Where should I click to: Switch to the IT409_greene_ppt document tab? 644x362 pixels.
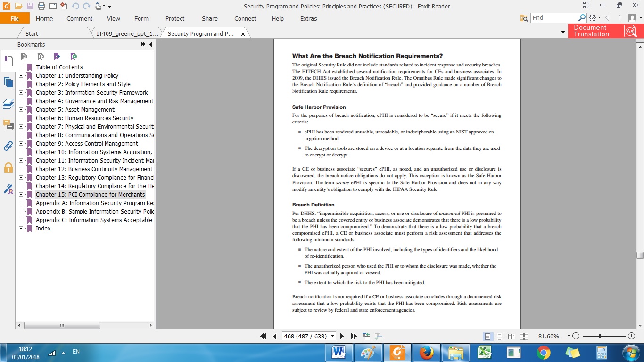click(127, 34)
